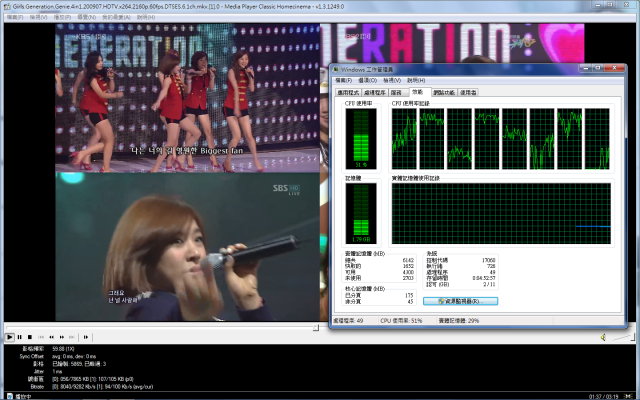Open Task Manager's Options (O) menu
The height and width of the screenshot is (400, 640).
tap(367, 80)
